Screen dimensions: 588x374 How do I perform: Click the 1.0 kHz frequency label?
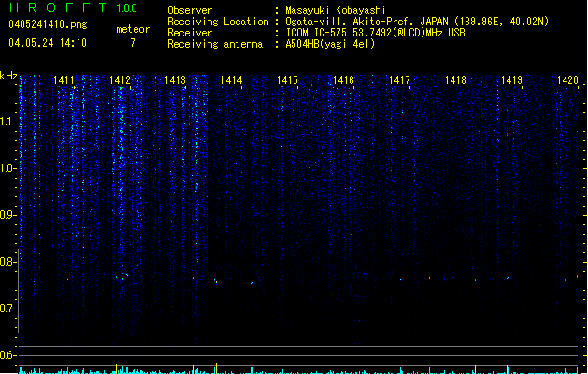(7, 168)
